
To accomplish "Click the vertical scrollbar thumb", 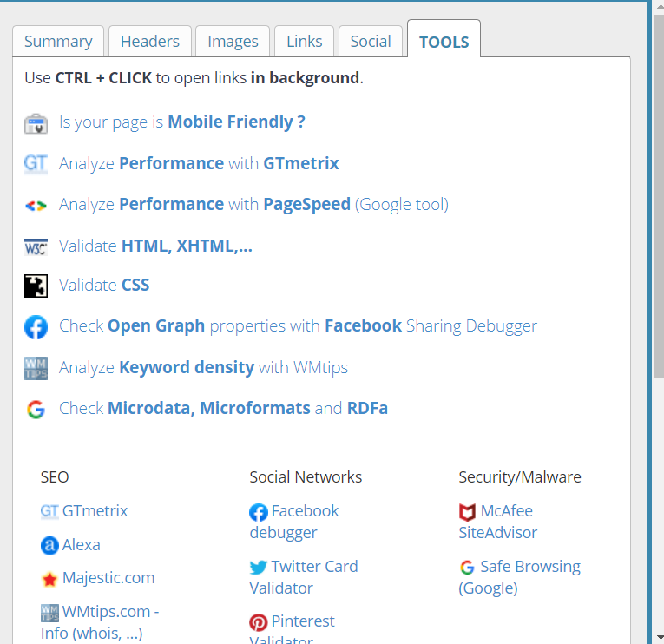I will [x=659, y=195].
